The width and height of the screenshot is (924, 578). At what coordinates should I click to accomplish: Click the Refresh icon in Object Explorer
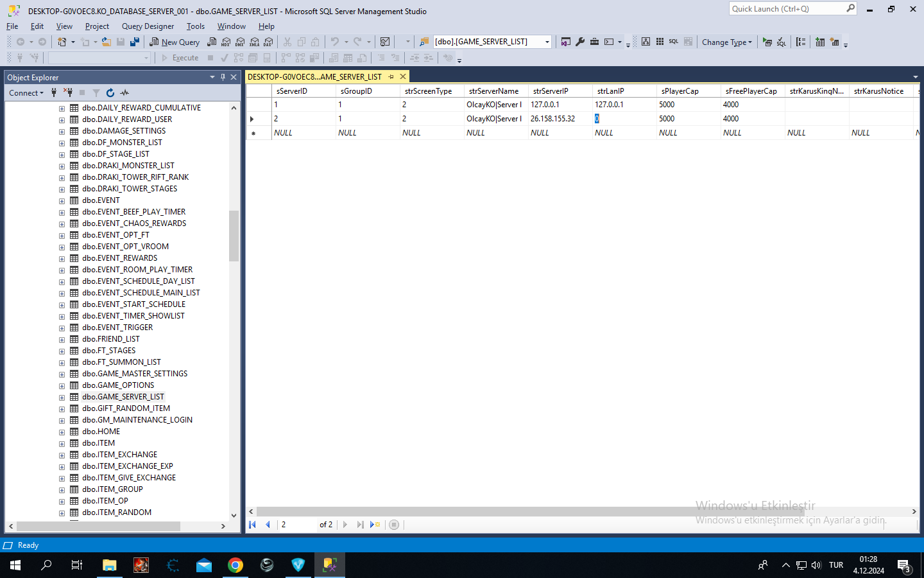pyautogui.click(x=110, y=93)
